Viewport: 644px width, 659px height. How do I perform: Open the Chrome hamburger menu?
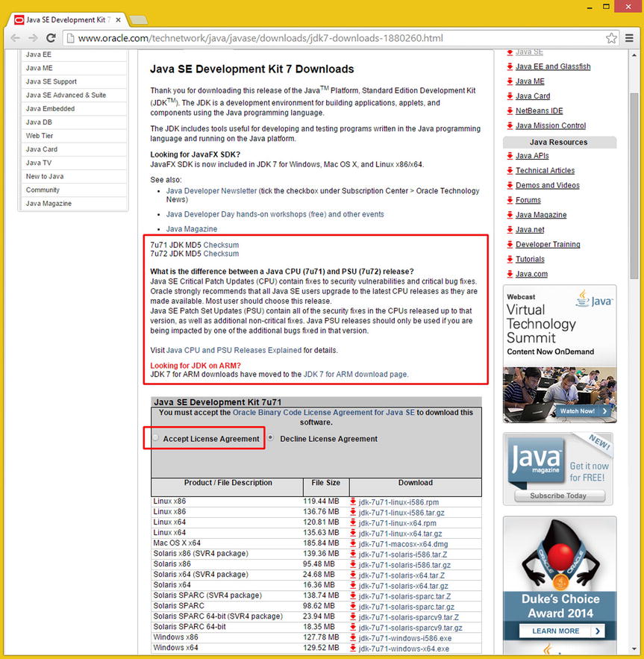point(629,38)
